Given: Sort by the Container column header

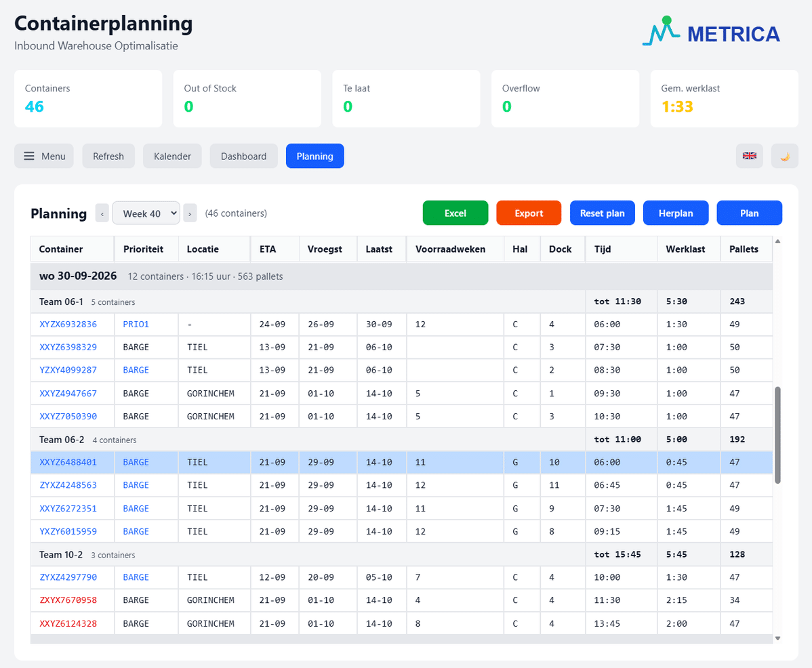Looking at the screenshot, I should click(72, 249).
